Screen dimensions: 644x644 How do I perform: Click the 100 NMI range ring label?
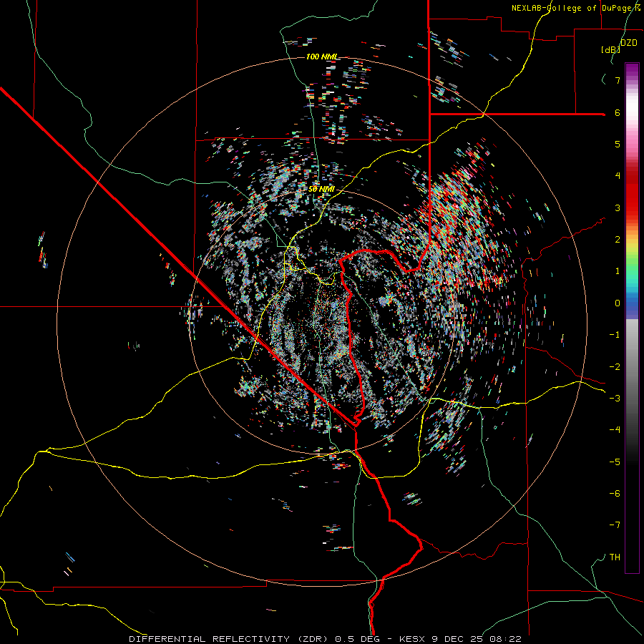(x=321, y=57)
